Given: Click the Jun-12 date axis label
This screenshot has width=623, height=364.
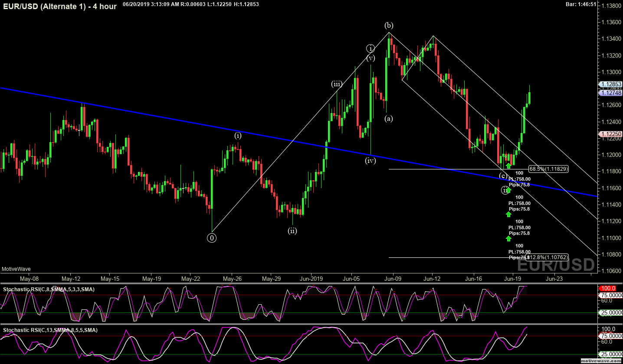Looking at the screenshot, I should click(x=433, y=279).
